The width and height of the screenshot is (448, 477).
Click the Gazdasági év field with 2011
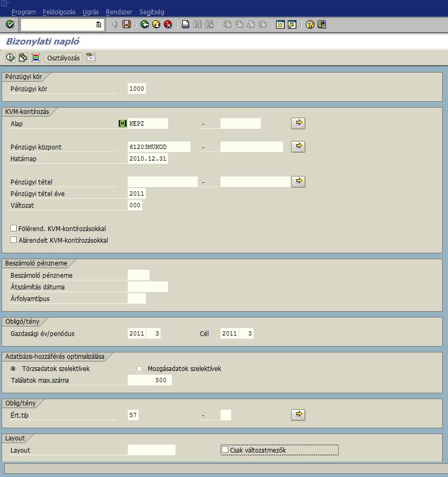pos(137,333)
